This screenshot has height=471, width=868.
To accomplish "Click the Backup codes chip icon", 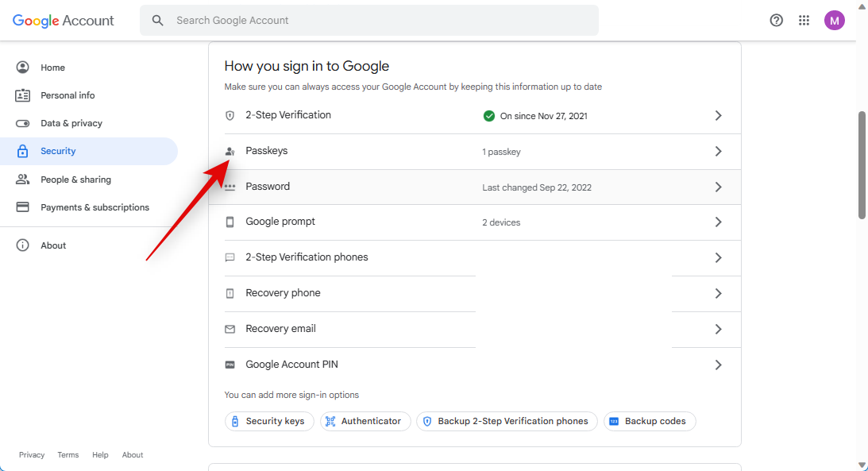I will (x=614, y=421).
